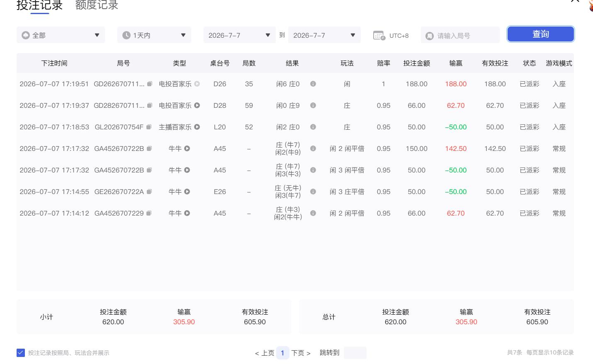Viewport: 593px width, 364px height.
Task: Copy round number GE262670722A
Action: point(149,192)
